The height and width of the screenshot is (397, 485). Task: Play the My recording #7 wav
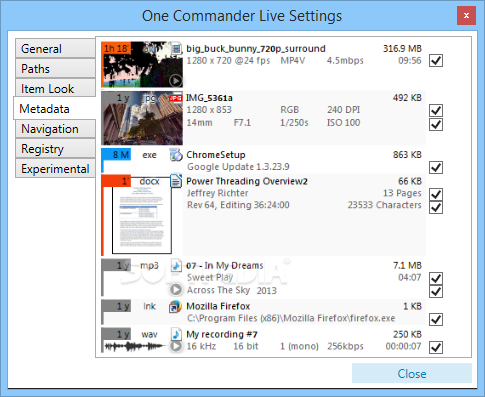176,346
